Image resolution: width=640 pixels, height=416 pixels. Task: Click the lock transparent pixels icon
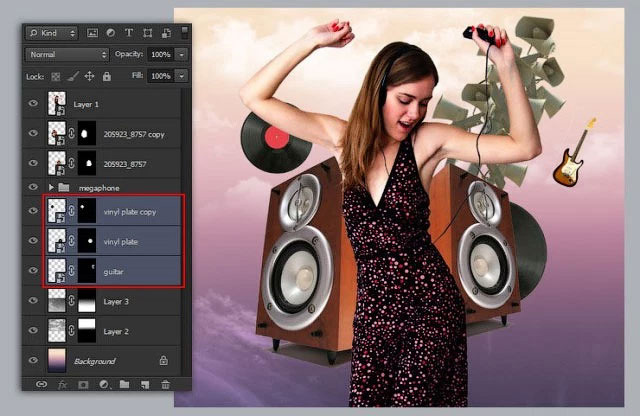pos(56,76)
